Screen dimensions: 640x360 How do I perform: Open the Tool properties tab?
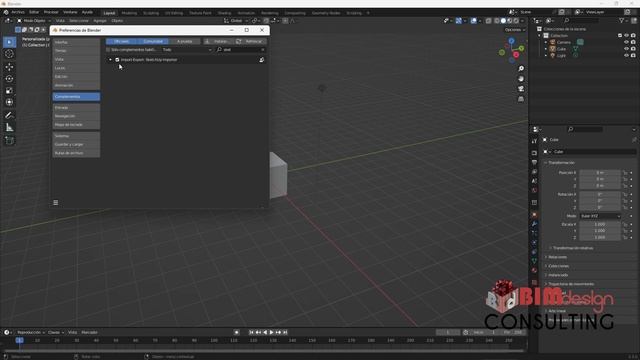pyautogui.click(x=534, y=141)
